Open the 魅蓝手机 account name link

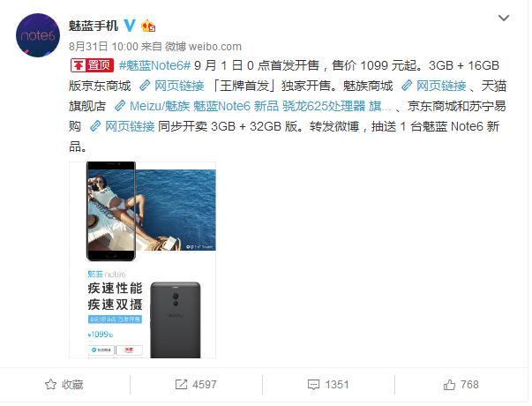(x=94, y=26)
